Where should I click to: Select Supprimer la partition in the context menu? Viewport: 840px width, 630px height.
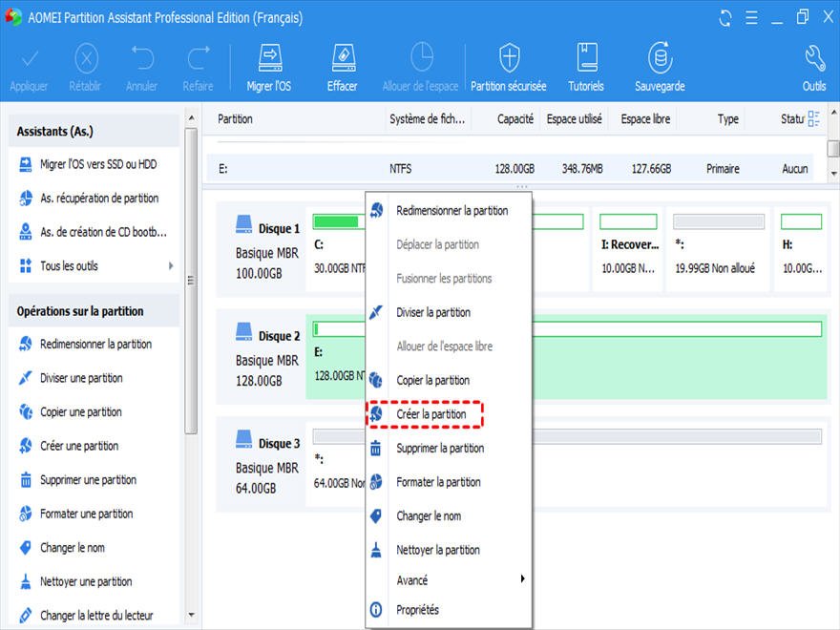click(449, 448)
